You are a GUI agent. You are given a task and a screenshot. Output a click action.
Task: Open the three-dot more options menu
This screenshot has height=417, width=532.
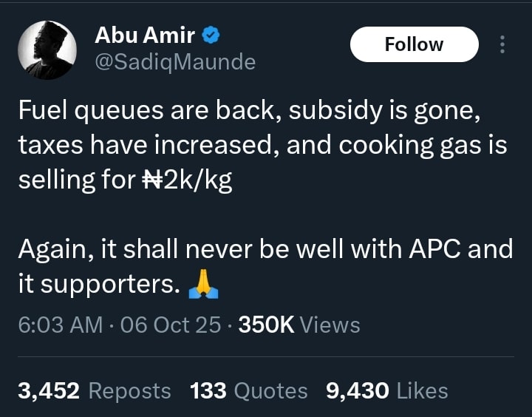[502, 44]
